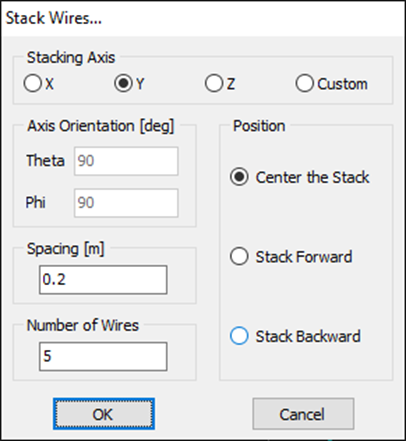The height and width of the screenshot is (441, 406).
Task: Click into the Phi angle field
Action: coord(126,203)
